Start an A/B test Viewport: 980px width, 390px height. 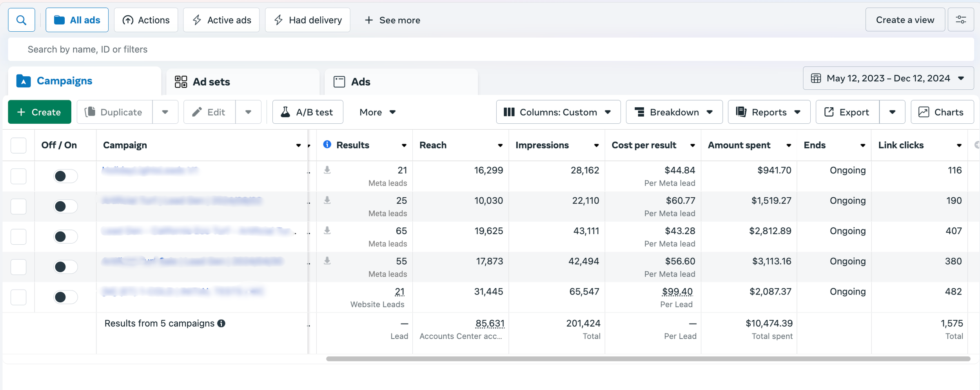click(307, 112)
